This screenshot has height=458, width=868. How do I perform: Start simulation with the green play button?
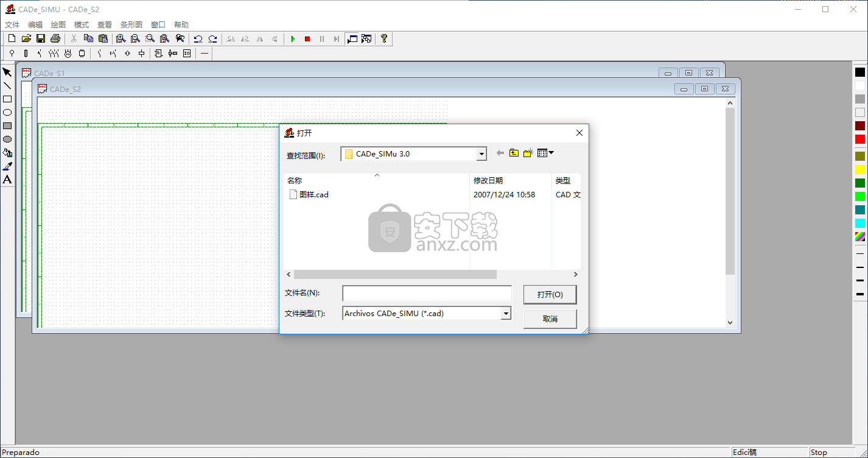[x=293, y=39]
